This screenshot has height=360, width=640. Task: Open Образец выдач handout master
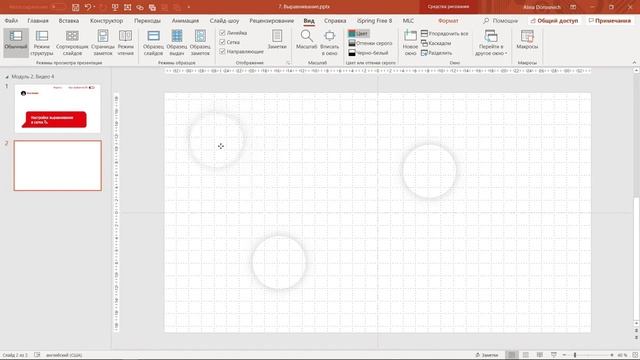(177, 42)
